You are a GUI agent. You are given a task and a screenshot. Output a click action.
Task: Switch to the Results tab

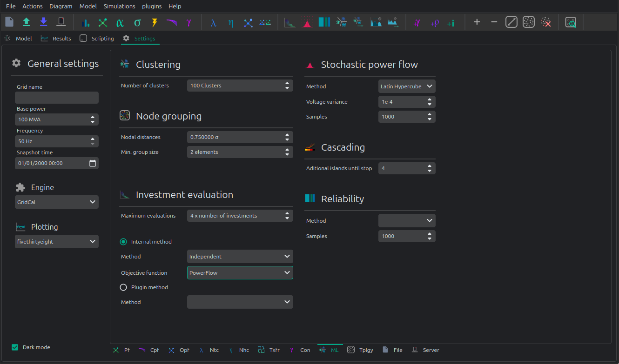[x=56, y=39]
